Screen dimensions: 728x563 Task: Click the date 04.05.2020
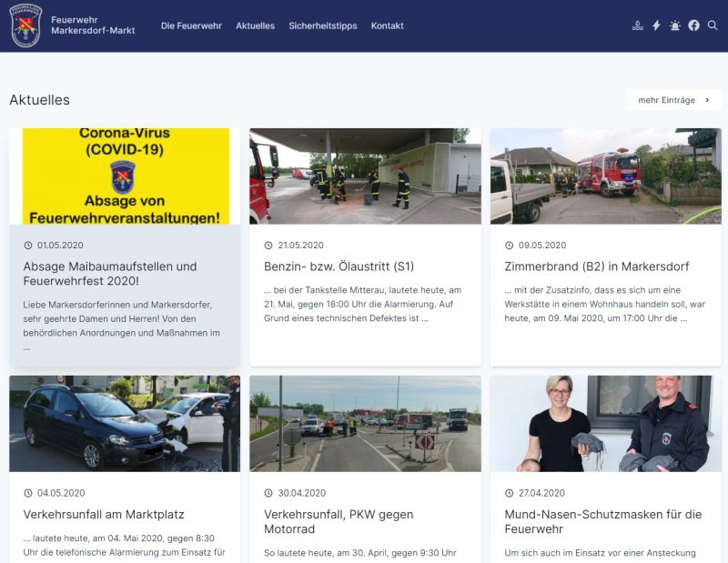tap(61, 493)
